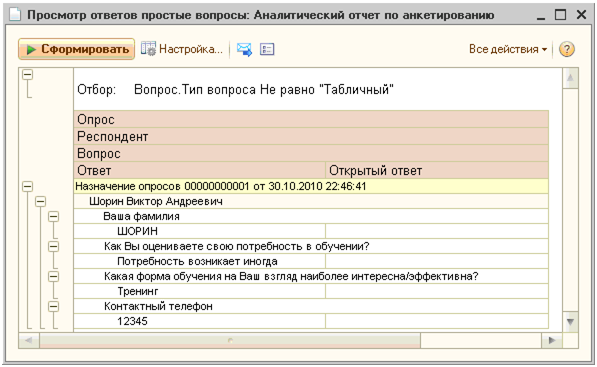Click the Сформировать button
This screenshot has height=367, width=597.
click(76, 49)
